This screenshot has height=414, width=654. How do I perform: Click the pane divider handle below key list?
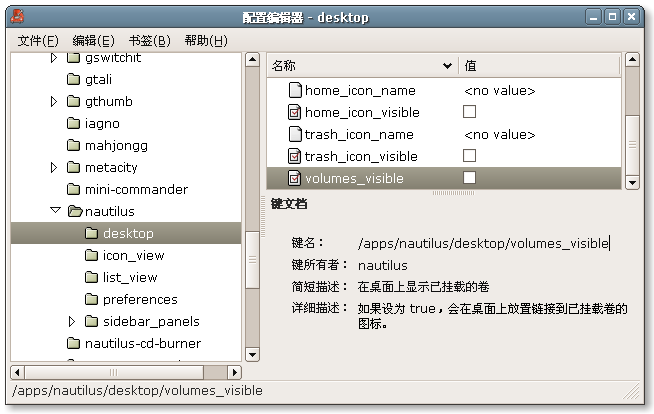click(x=453, y=193)
